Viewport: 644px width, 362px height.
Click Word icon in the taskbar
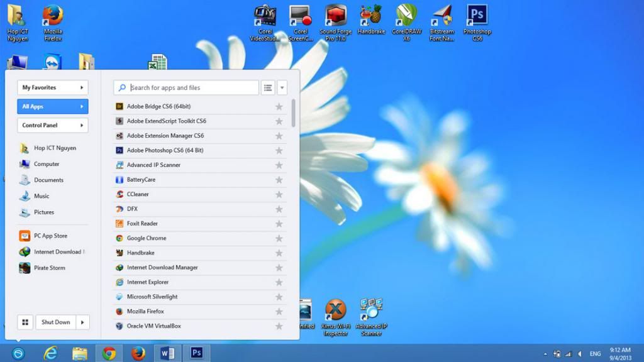point(167,353)
